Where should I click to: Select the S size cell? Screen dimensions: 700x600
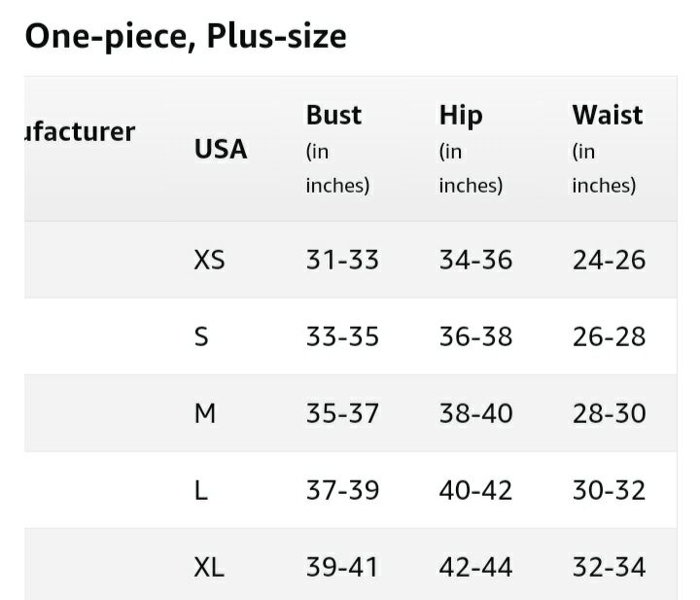(201, 336)
